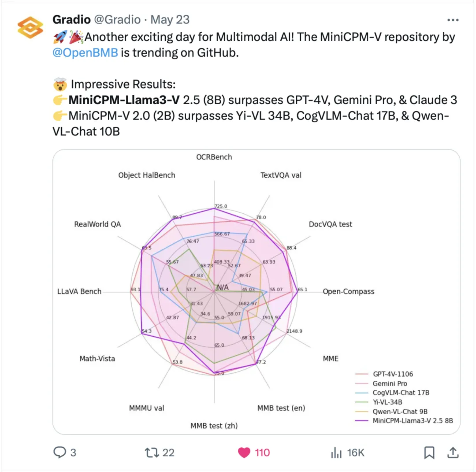Open the @Gradio handle profile

tap(118, 20)
